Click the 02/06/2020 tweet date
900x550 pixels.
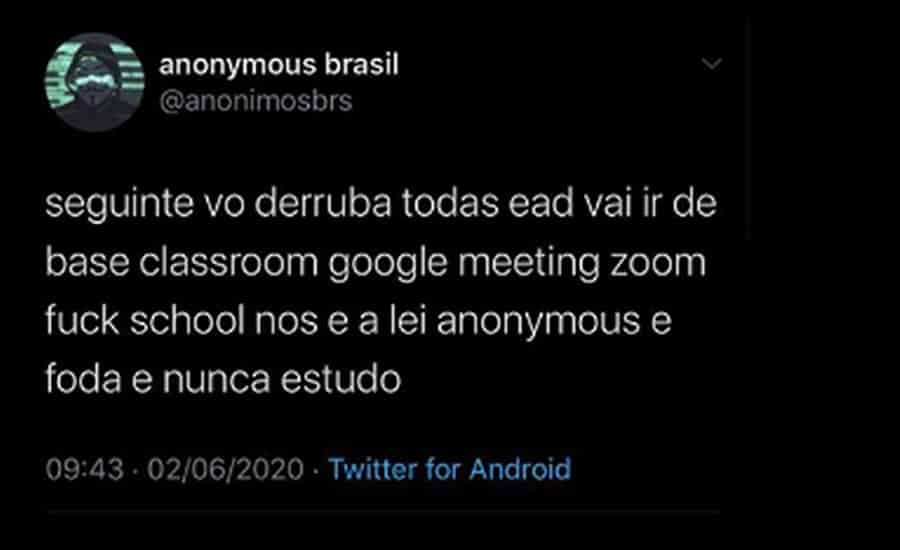click(x=226, y=469)
